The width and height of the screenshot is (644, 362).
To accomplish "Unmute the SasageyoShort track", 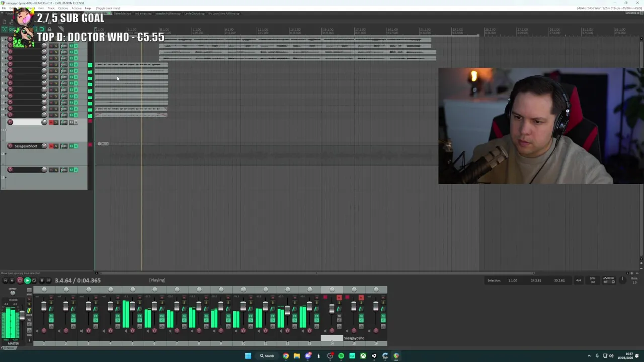I will [51, 146].
